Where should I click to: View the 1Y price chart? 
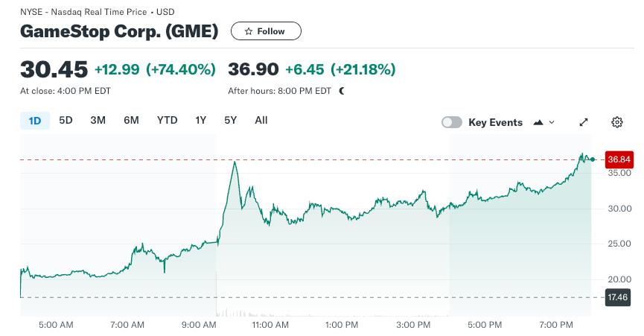tap(200, 121)
